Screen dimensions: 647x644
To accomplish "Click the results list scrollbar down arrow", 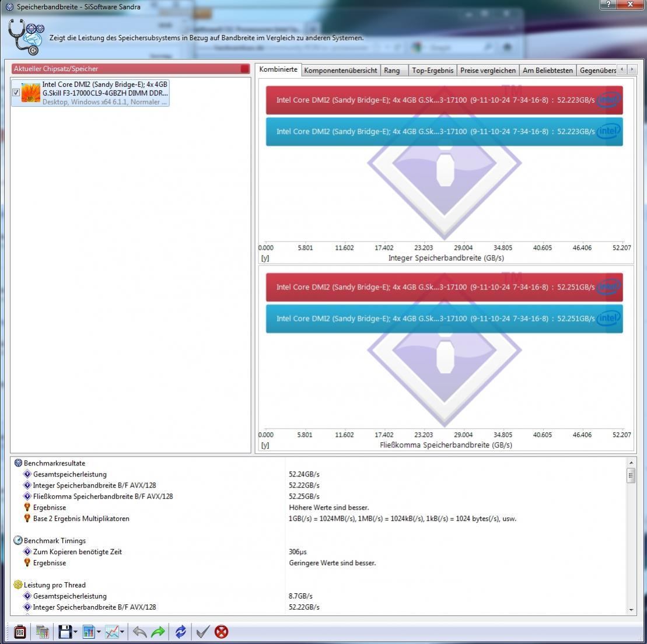I will click(x=631, y=610).
